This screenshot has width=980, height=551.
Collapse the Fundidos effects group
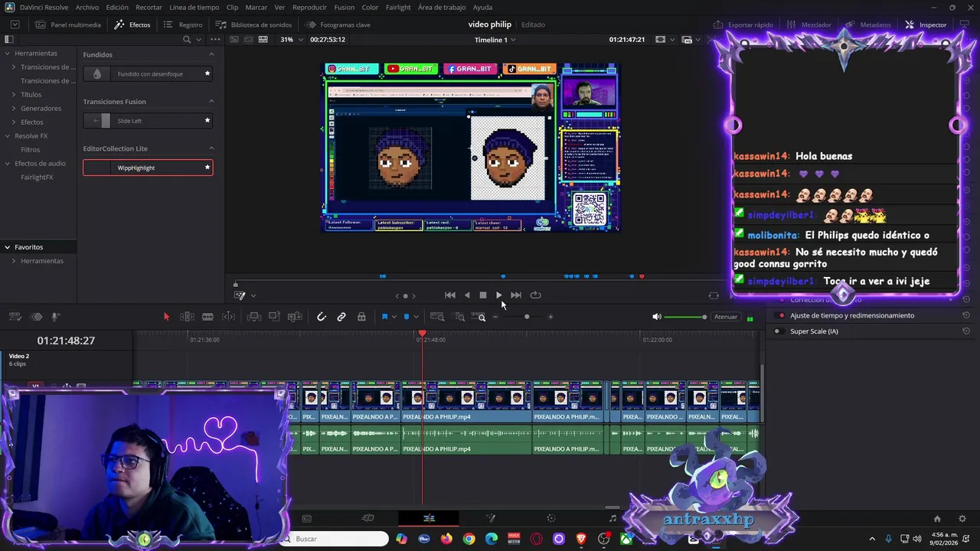tap(211, 55)
